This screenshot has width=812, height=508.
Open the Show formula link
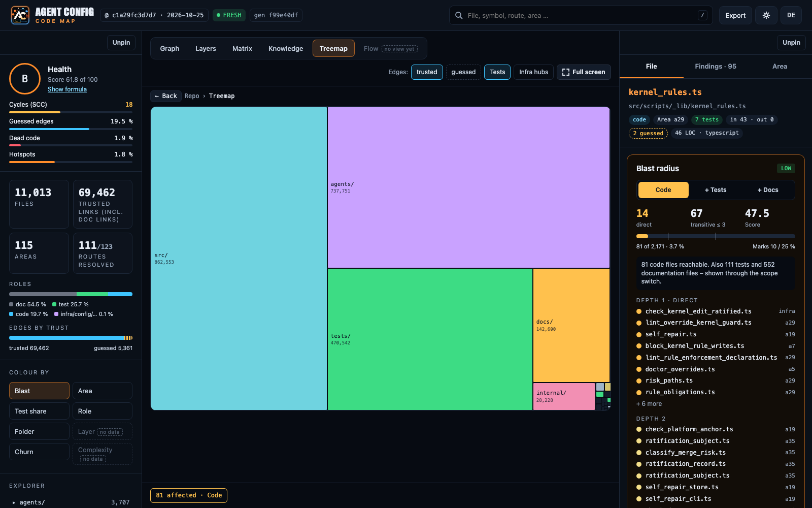(67, 89)
